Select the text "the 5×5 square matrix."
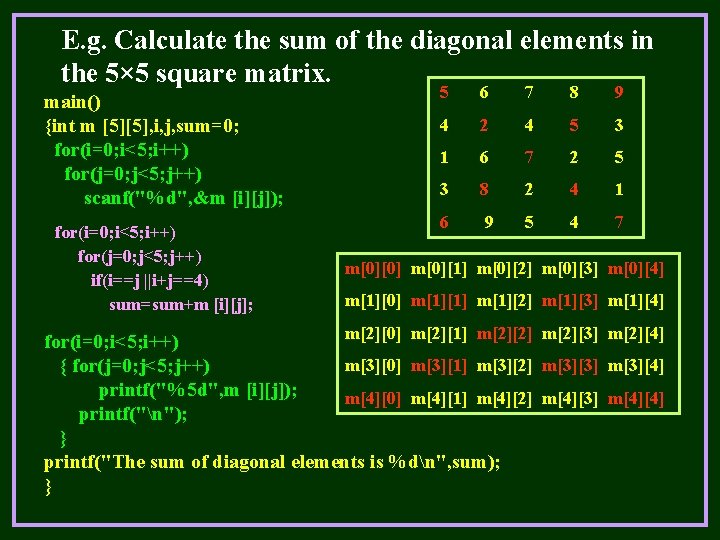Viewport: 720px width, 540px height. click(x=196, y=73)
